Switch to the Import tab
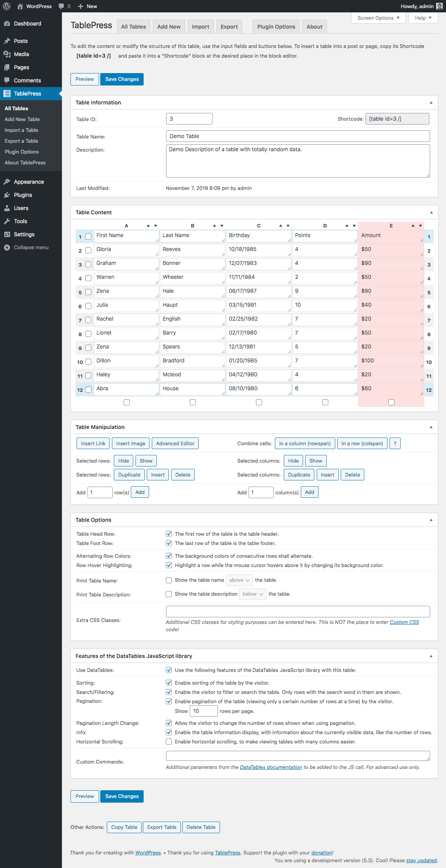This screenshot has height=868, width=446. coord(200,27)
